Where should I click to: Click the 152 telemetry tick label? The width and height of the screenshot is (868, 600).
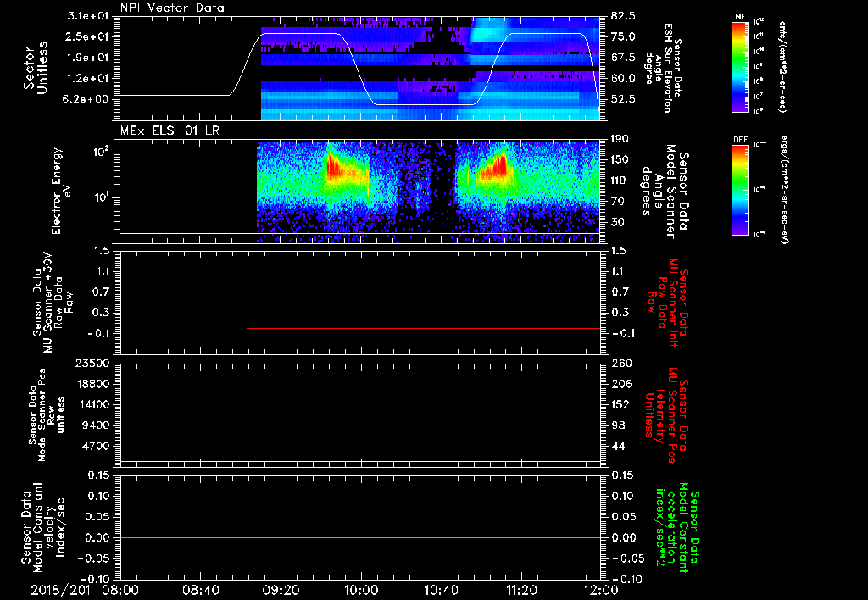pos(620,404)
